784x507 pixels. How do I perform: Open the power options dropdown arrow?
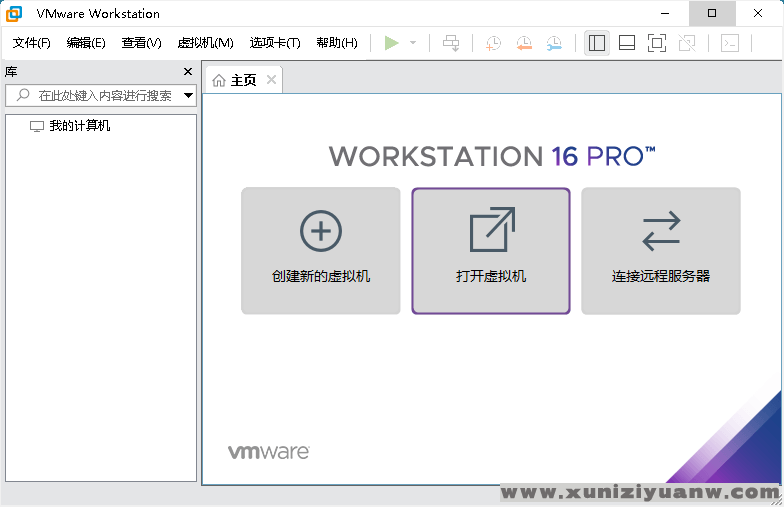point(413,43)
